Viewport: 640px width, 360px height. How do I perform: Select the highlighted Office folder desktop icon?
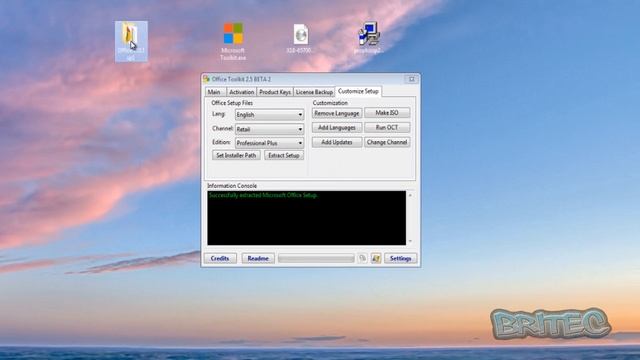(131, 41)
